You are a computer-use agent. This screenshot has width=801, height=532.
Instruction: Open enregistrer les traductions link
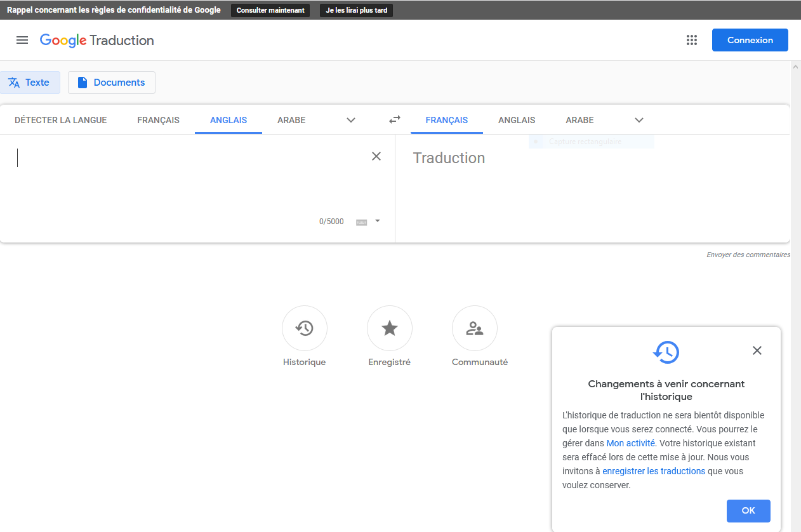(654, 471)
